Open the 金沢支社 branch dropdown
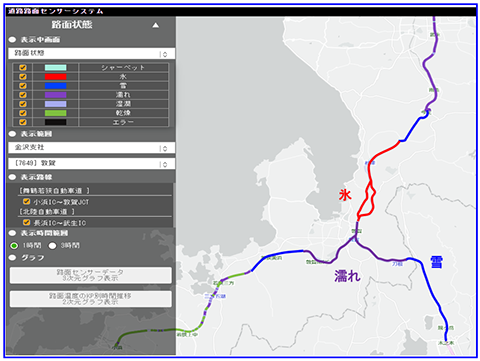This screenshot has height=361, width=480. pos(92,148)
